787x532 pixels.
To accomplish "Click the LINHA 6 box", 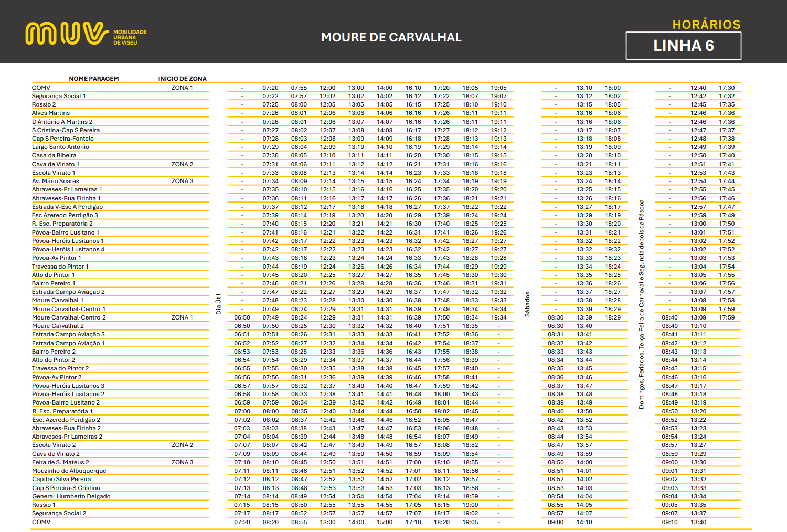I will 683,46.
